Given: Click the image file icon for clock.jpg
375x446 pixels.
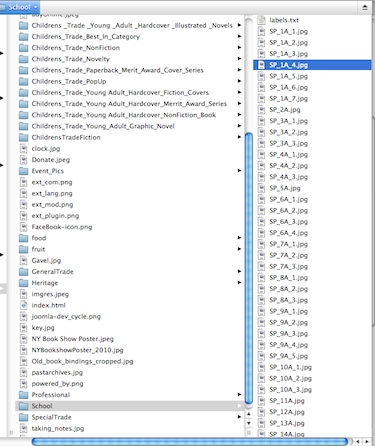Looking at the screenshot, I should pos(24,149).
